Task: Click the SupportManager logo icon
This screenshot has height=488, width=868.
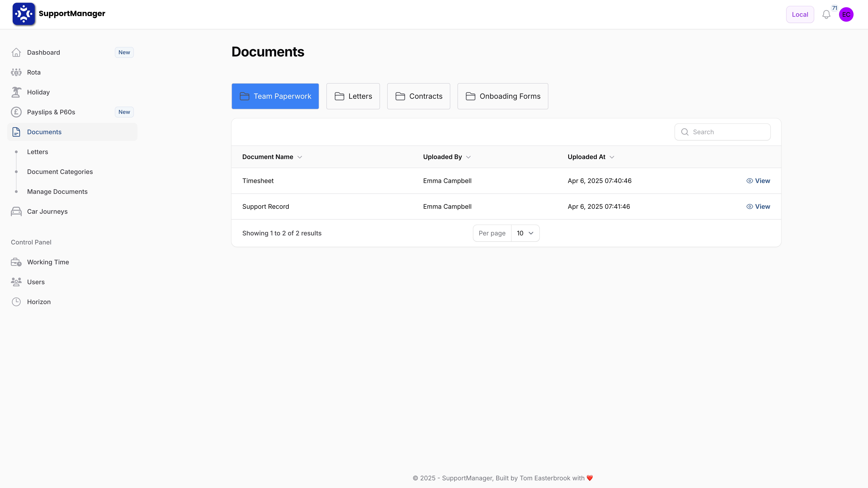Action: (x=24, y=14)
